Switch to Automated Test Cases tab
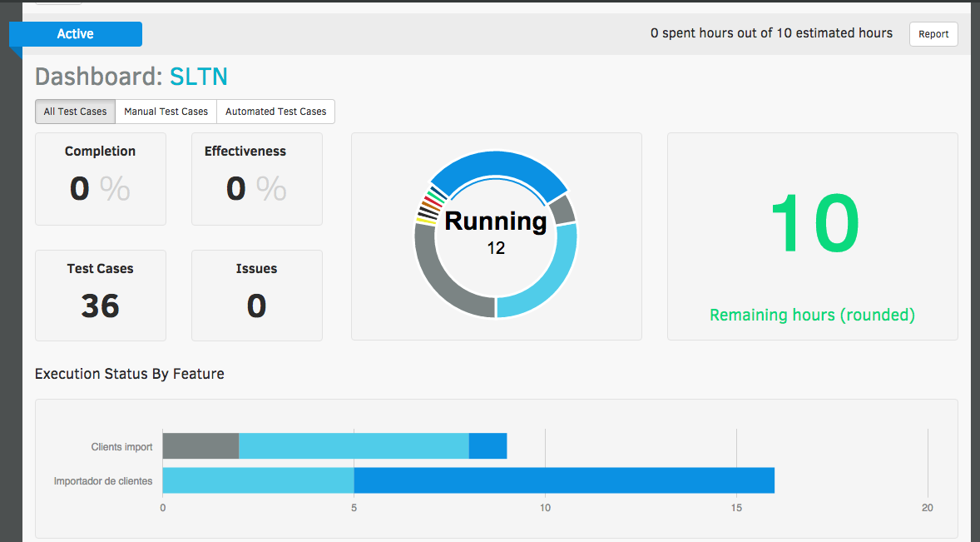Screen dimensions: 980x542 (275, 112)
